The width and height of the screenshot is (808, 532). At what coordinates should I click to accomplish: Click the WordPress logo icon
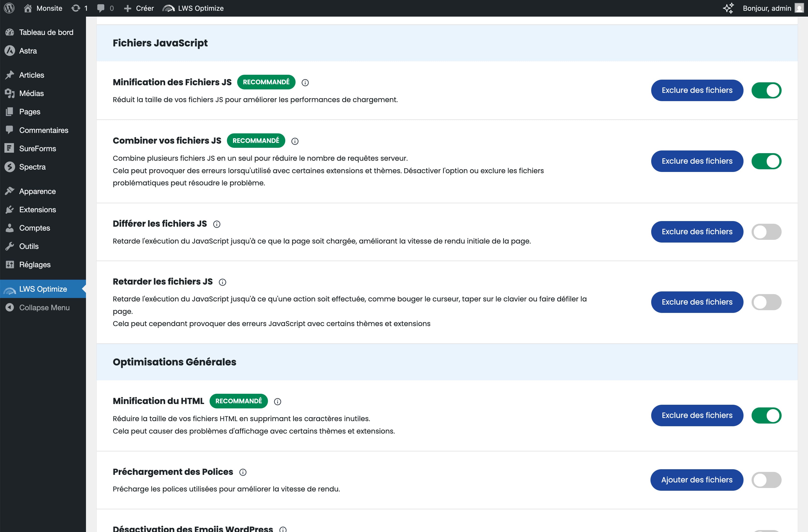[9, 8]
